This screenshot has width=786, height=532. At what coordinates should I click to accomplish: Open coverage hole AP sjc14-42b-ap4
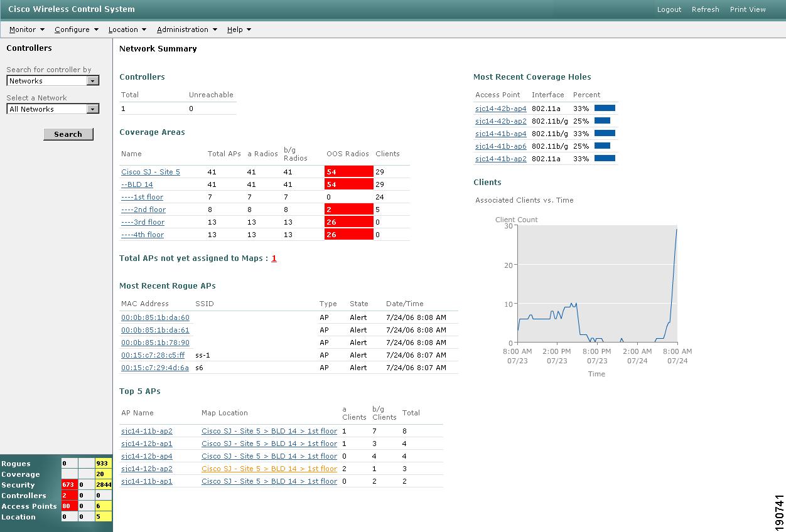(x=501, y=109)
